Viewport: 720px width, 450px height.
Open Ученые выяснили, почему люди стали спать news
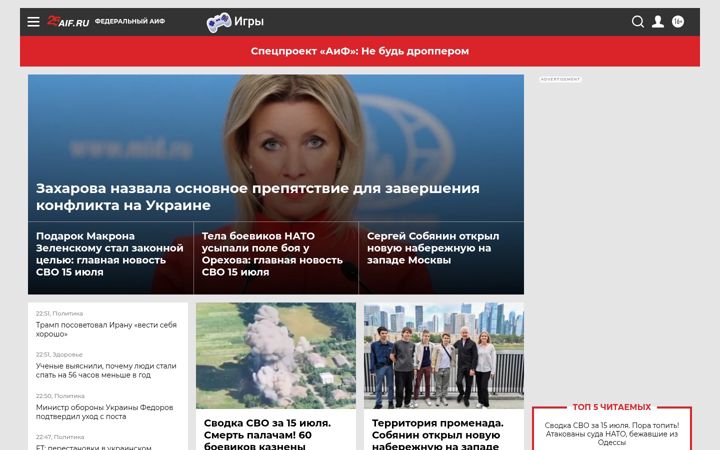click(106, 371)
